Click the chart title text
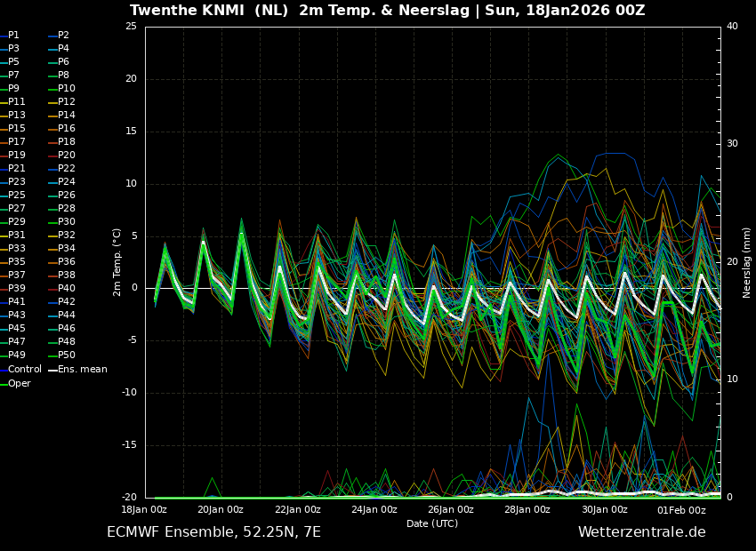The width and height of the screenshot is (756, 551). coord(387,11)
